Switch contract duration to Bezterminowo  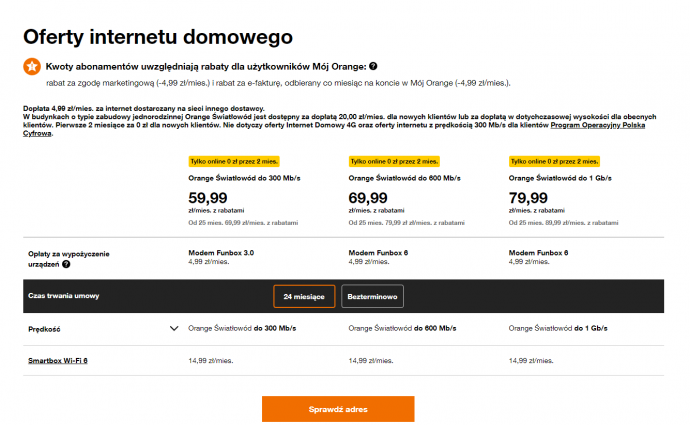pos(372,297)
